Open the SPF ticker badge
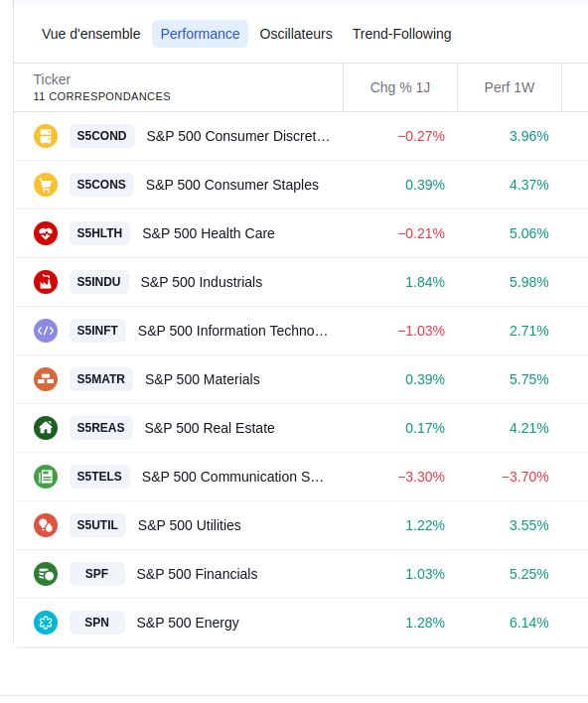This screenshot has height=703, width=588. click(x=97, y=574)
